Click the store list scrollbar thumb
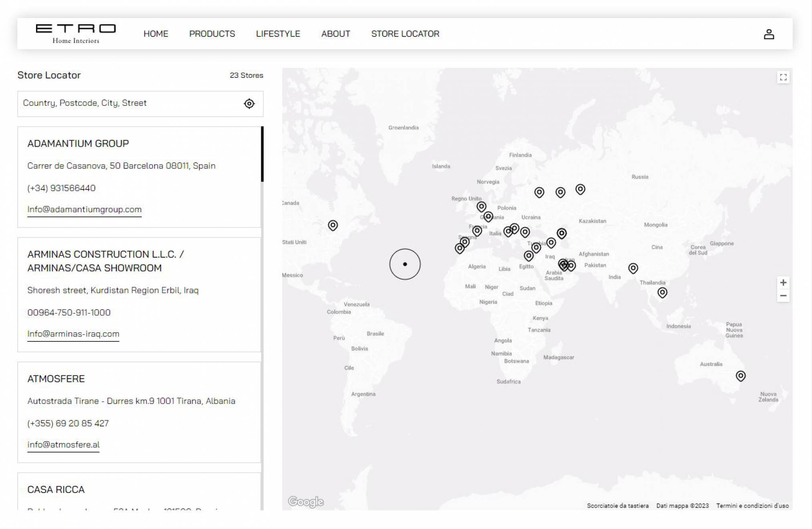The width and height of the screenshot is (812, 529). [x=262, y=154]
